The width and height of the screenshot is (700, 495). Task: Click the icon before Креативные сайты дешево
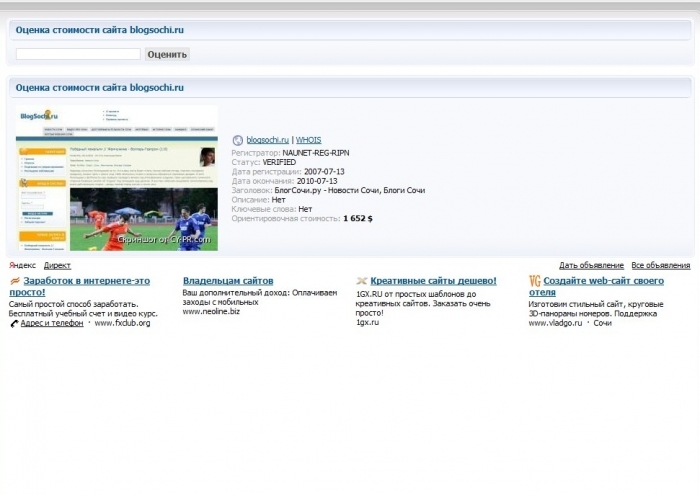361,282
